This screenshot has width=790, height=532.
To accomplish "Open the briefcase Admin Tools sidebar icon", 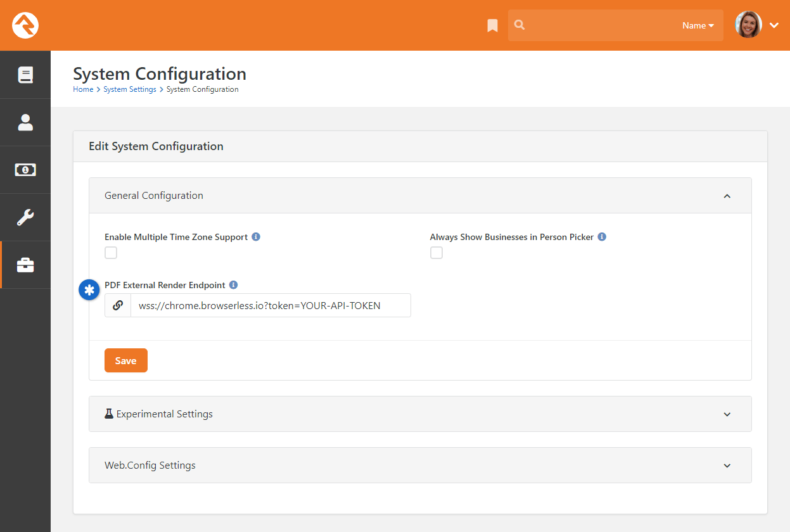I will (x=25, y=265).
